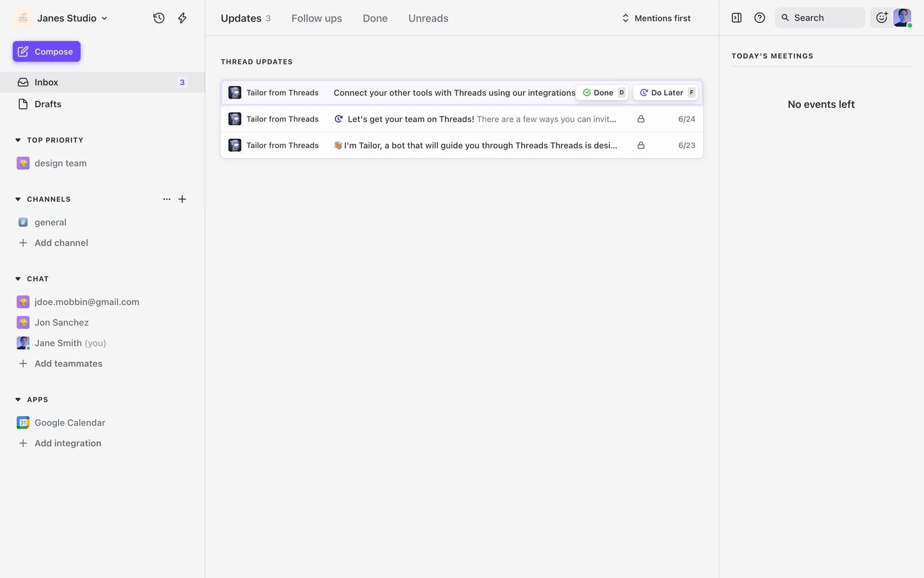Switch to the Follow ups tab
The image size is (924, 578).
317,18
